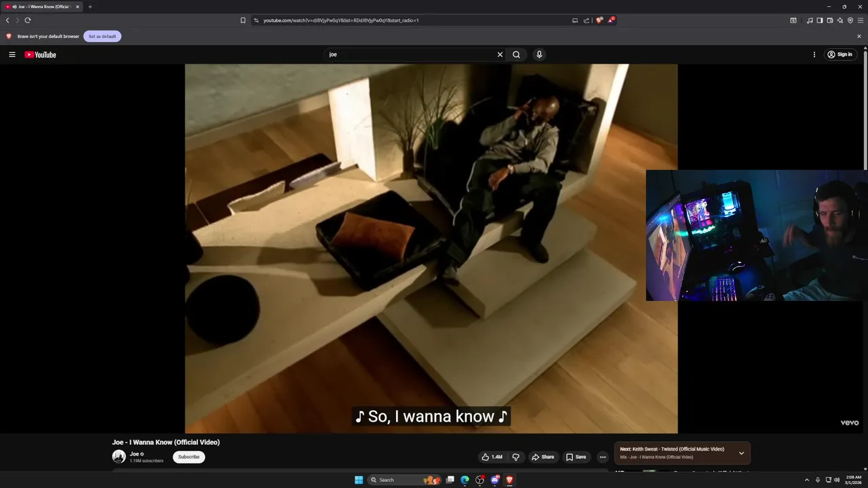Open the media control music-note icon

pyautogui.click(x=810, y=20)
